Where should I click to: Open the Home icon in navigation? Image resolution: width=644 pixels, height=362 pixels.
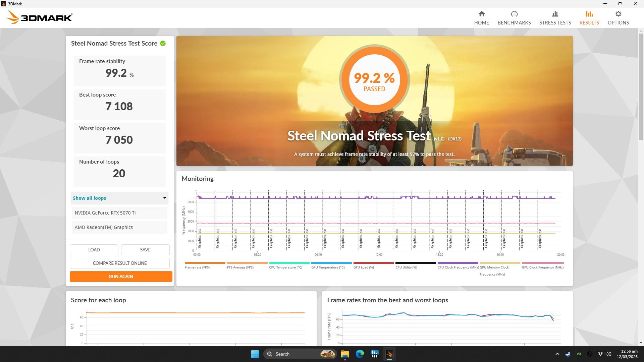[481, 14]
